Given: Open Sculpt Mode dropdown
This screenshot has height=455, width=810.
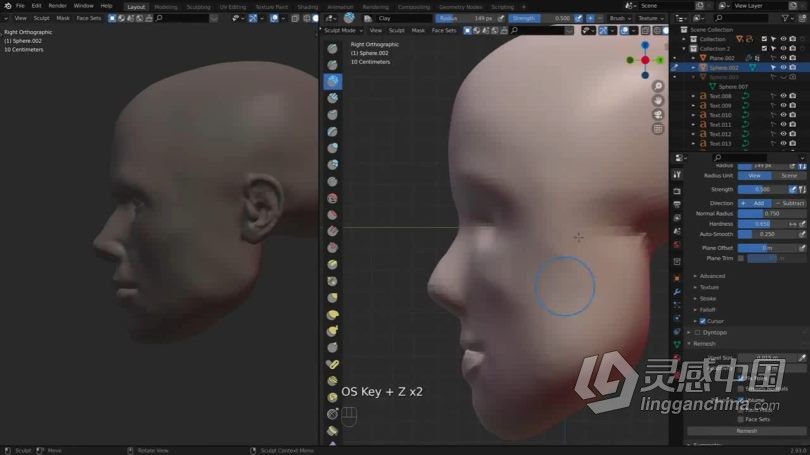Looking at the screenshot, I should (x=343, y=30).
